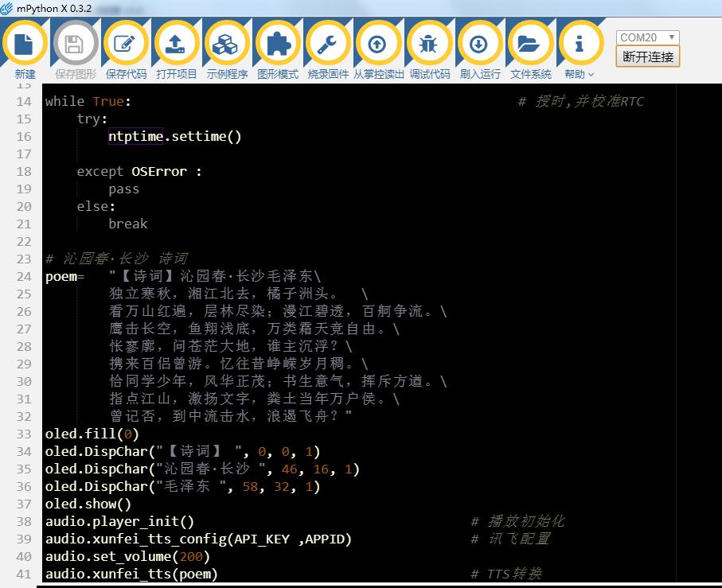
Task: Create a new file with 新建 icon
Action: pos(25,44)
